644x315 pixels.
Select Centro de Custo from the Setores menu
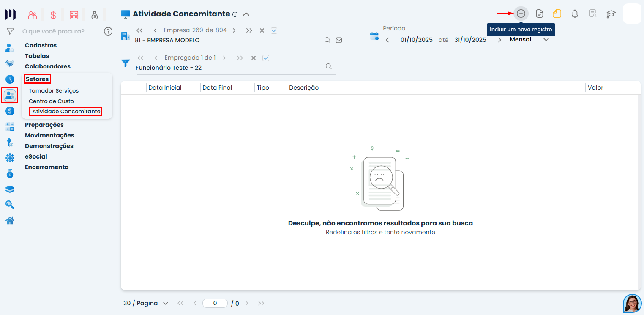[51, 101]
